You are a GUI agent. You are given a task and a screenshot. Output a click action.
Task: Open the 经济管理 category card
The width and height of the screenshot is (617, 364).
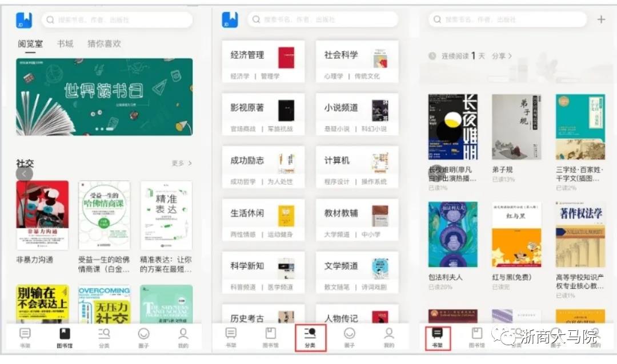(x=263, y=61)
